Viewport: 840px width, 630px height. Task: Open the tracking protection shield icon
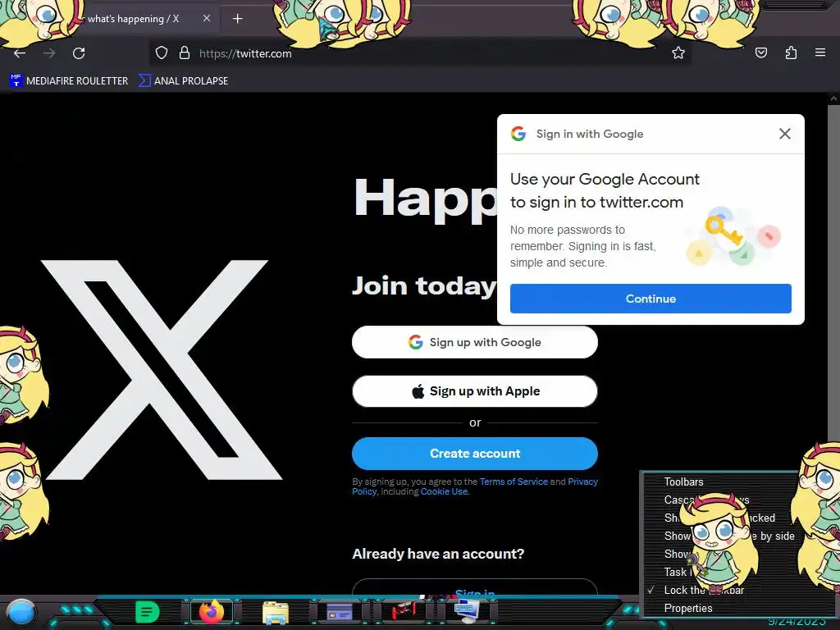[162, 53]
